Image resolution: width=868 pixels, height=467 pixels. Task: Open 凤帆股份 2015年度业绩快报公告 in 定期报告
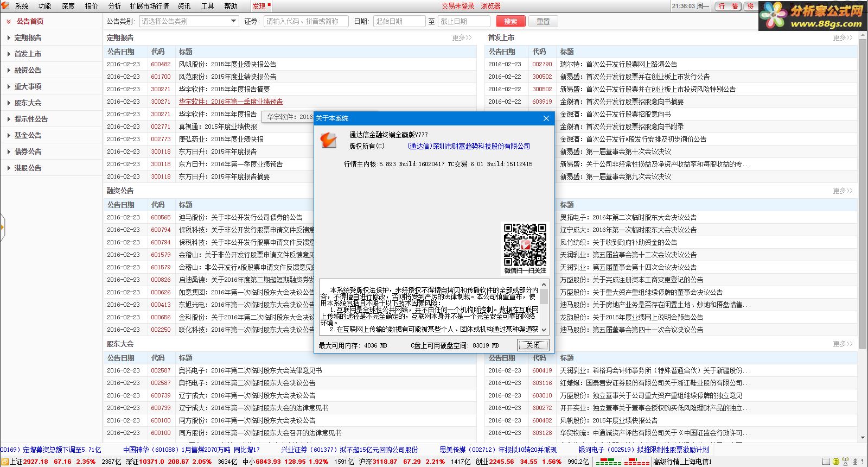pos(227,64)
